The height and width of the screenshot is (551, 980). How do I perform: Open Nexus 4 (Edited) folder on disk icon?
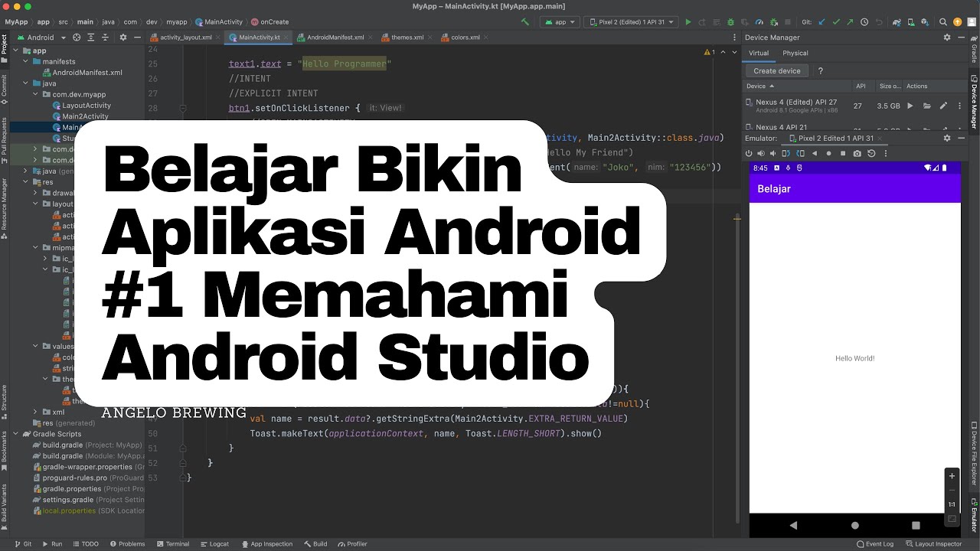(927, 106)
